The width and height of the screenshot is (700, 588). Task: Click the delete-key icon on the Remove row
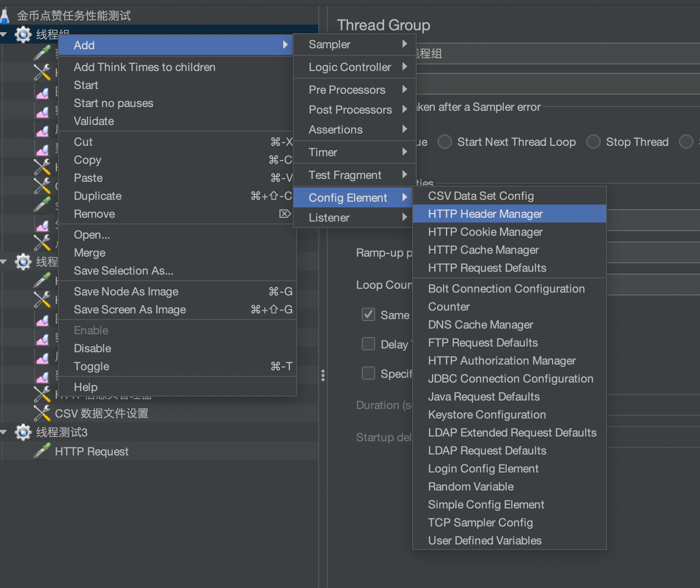285,214
